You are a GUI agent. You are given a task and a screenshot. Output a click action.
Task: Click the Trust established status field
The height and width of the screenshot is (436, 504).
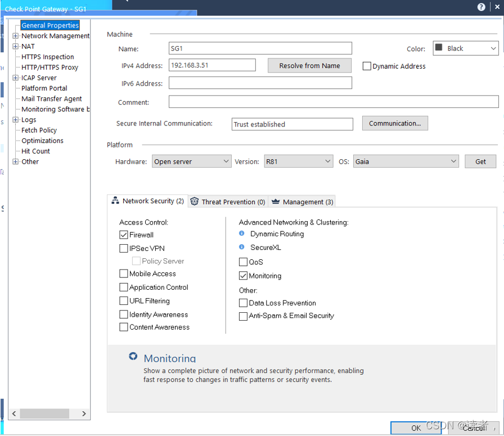pos(292,124)
